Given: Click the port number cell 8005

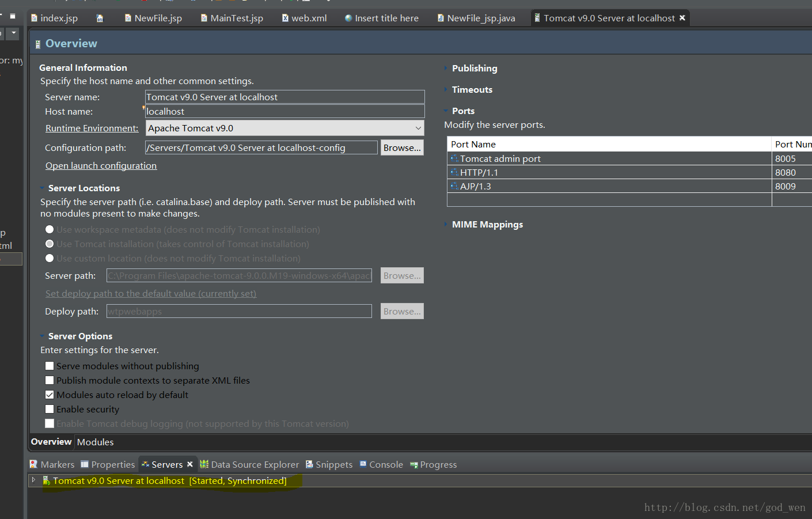Looking at the screenshot, I should click(791, 158).
